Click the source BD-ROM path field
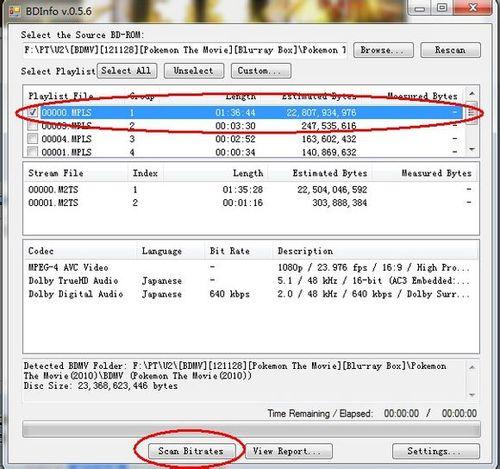500x469 pixels. 185,50
